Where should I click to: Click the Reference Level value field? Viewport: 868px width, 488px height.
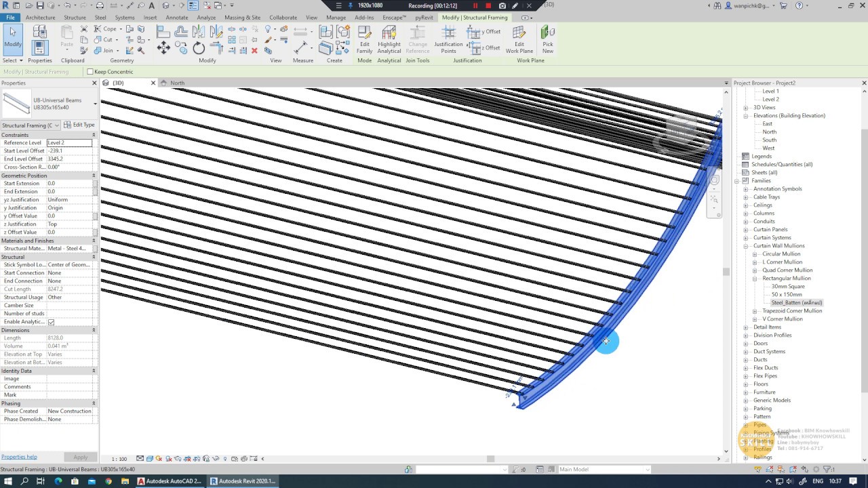[x=69, y=143]
